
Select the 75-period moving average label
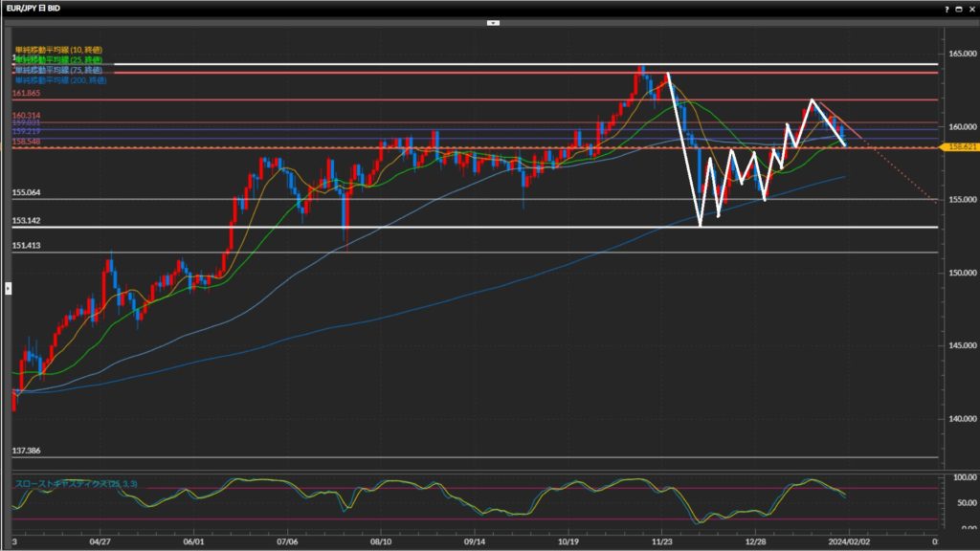coord(58,70)
